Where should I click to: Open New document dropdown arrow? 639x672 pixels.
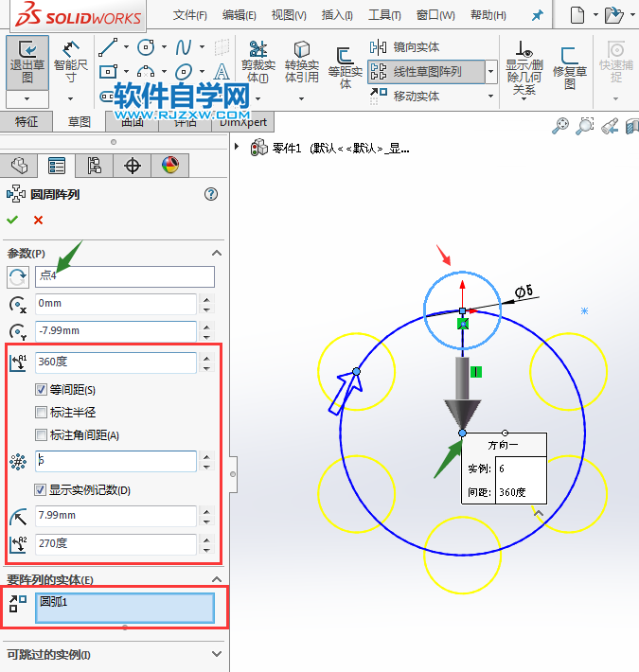click(x=595, y=15)
